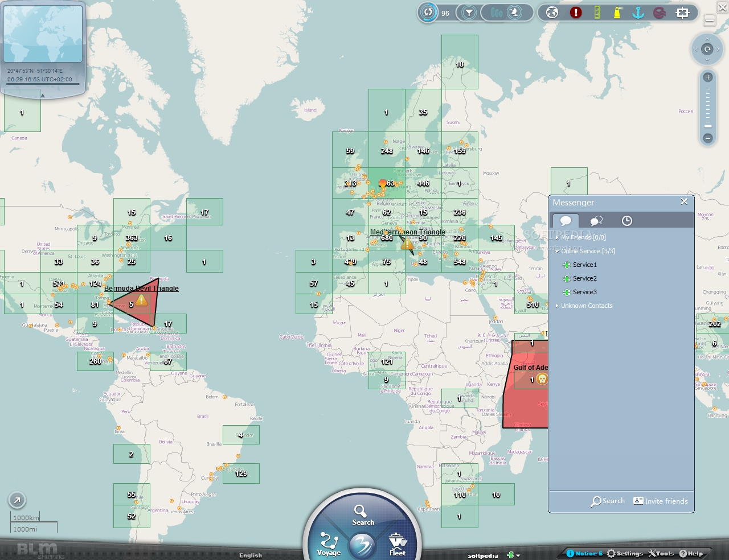
Task: Click the 510 ship cluster cell
Action: 533,304
